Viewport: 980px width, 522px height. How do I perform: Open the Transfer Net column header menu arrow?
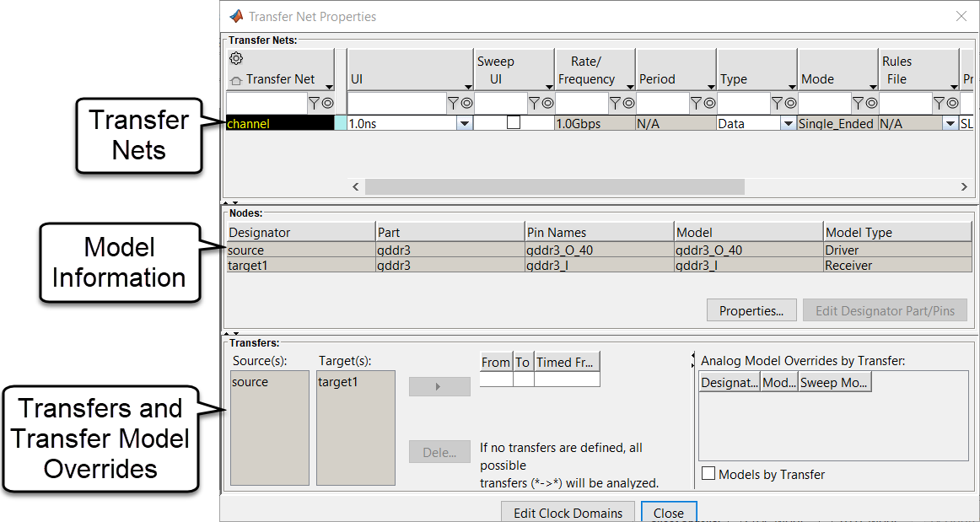(330, 87)
